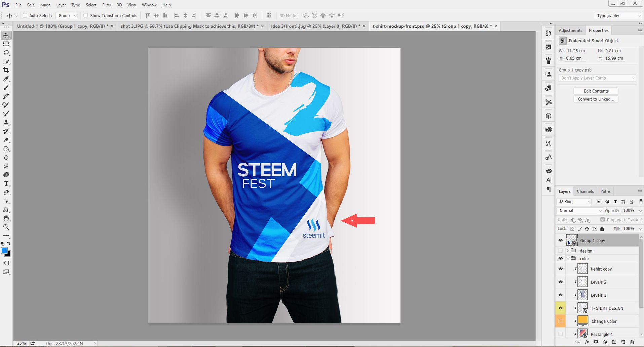Toggle the Propagate Frame 1 checkbox
Viewport: 644px width, 347px height.
coord(603,220)
